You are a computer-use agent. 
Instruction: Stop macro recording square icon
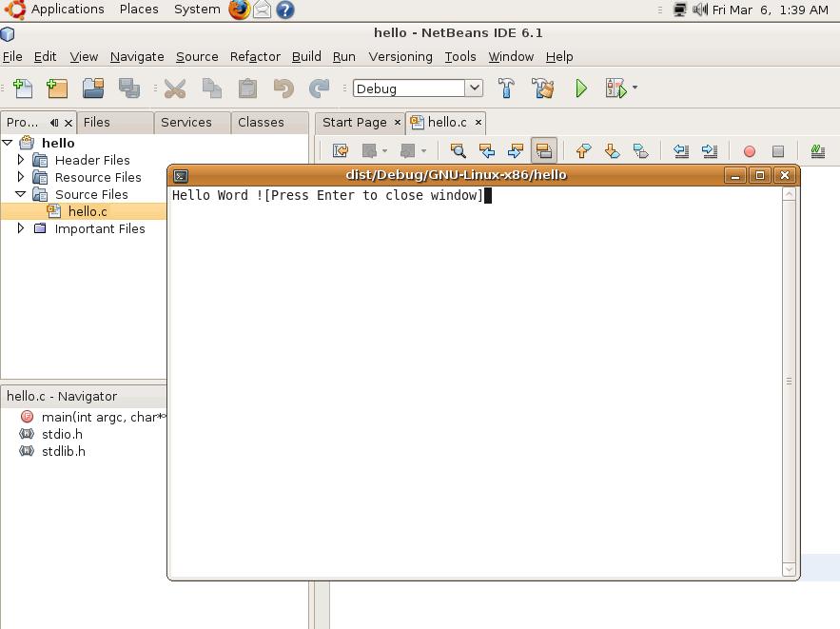[x=778, y=151]
